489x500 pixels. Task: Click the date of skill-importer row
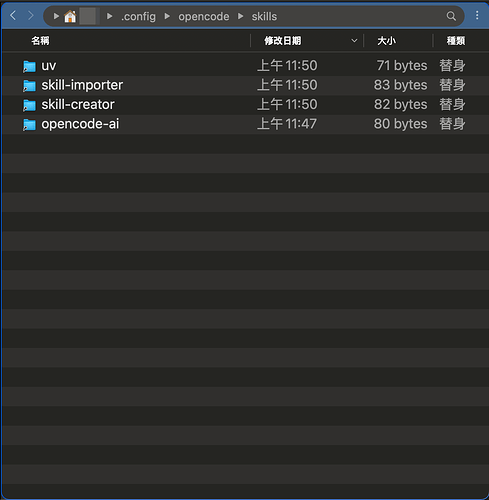(x=287, y=85)
